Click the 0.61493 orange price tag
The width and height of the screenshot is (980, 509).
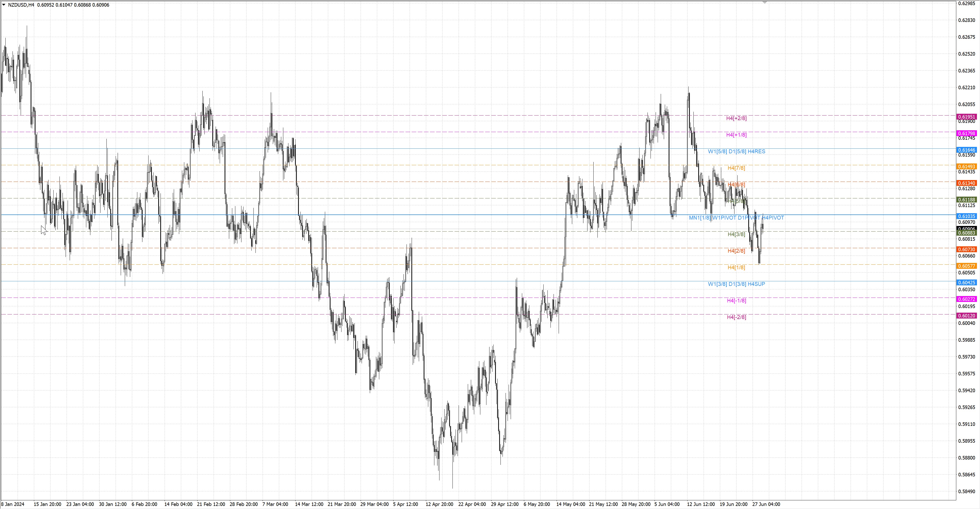(x=966, y=167)
